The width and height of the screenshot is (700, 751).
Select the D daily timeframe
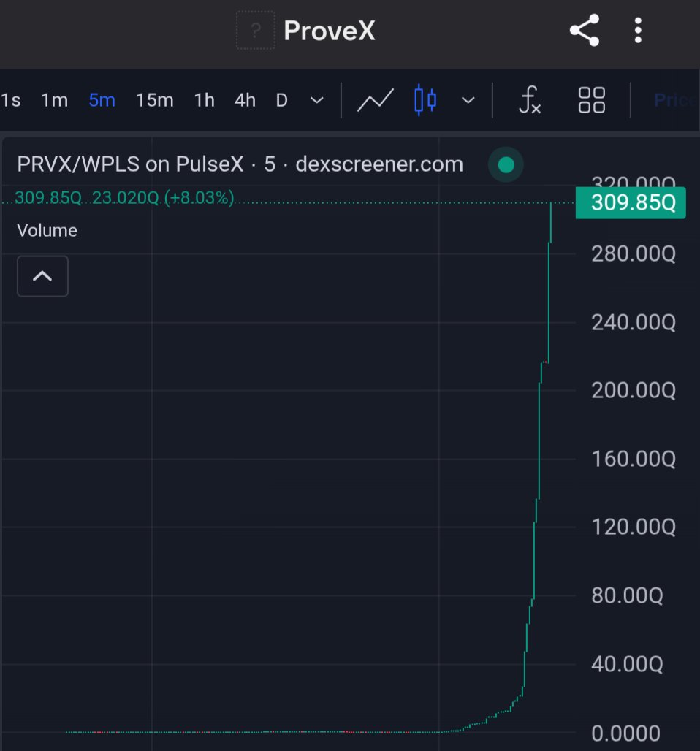point(282,101)
